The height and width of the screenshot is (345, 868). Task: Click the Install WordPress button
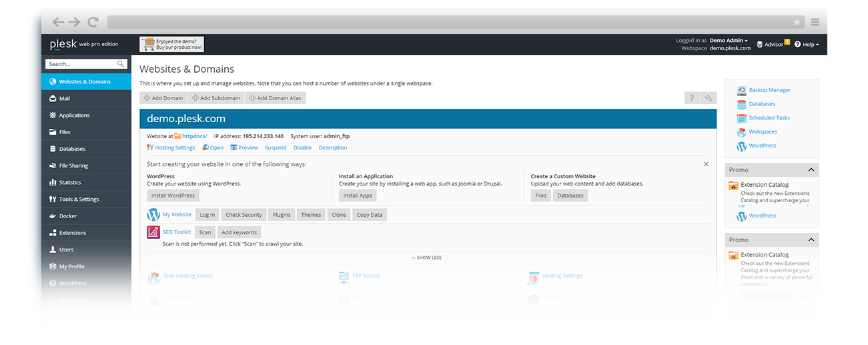[173, 196]
